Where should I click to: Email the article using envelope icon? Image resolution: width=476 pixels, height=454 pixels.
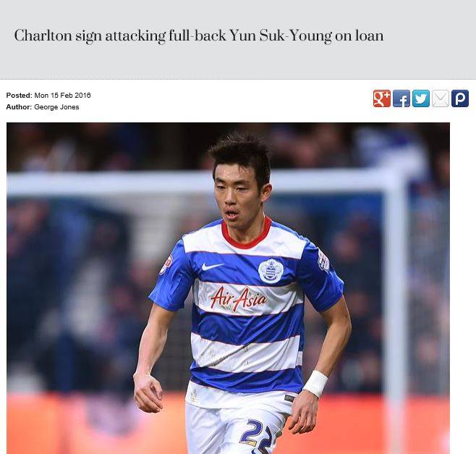tap(440, 98)
